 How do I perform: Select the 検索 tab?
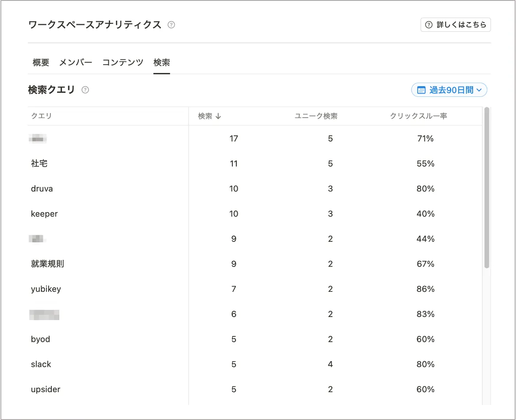162,62
